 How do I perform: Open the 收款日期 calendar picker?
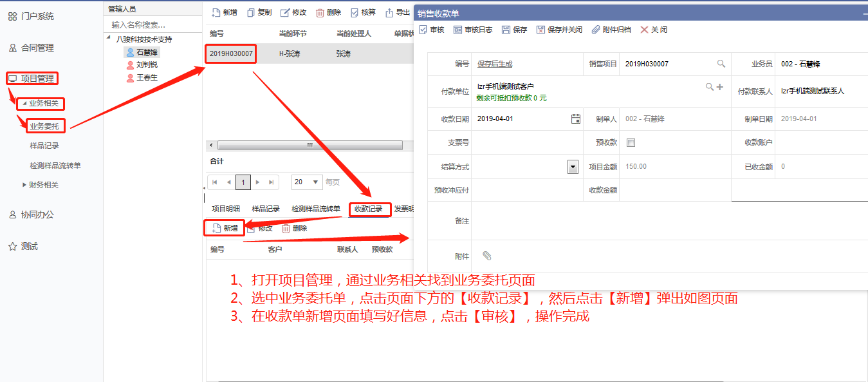pos(576,119)
